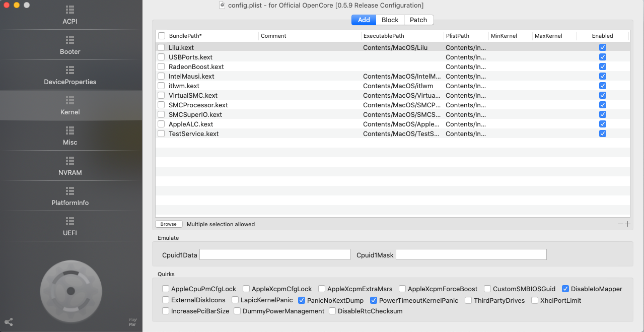The image size is (644, 332).
Task: Enable the CustomSMBIOSGuid quirk
Action: [x=487, y=289]
